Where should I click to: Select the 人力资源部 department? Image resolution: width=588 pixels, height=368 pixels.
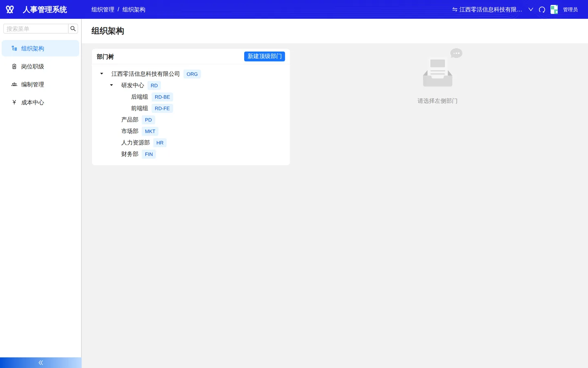point(136,143)
